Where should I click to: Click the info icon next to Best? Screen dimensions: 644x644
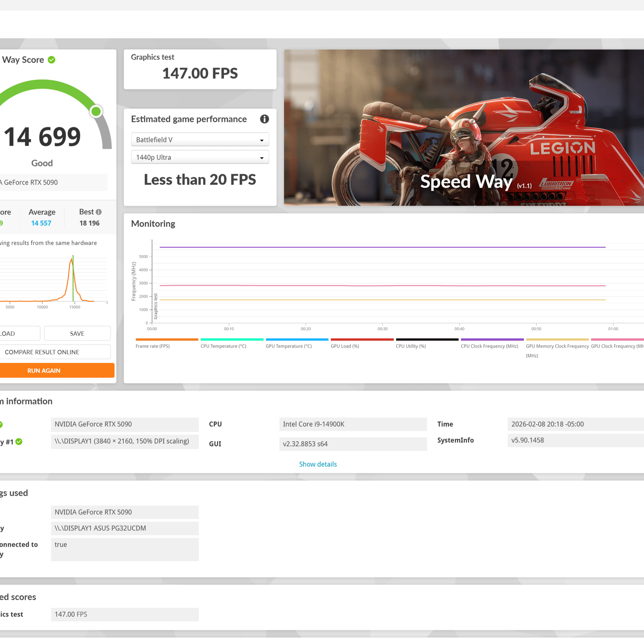coord(99,212)
